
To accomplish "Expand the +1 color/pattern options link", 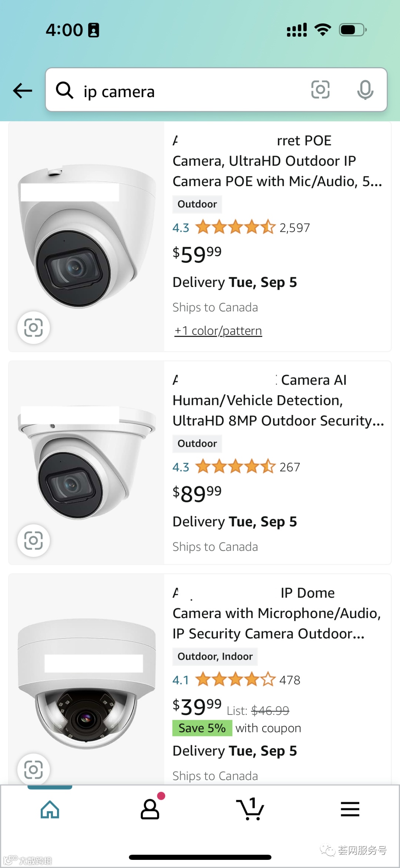I will tap(218, 331).
